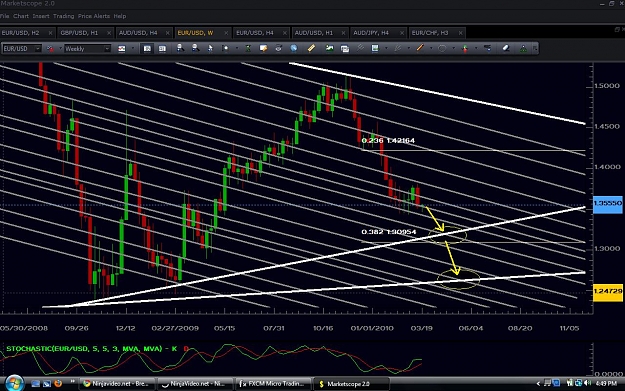The image size is (625, 391).
Task: Open the Help menu
Action: click(x=120, y=16)
